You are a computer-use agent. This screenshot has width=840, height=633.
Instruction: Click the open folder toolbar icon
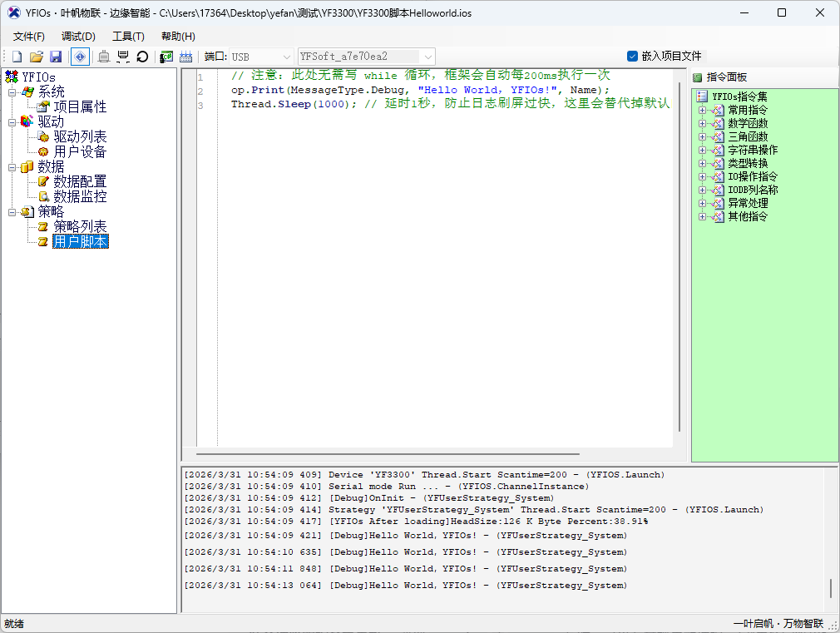(x=36, y=57)
